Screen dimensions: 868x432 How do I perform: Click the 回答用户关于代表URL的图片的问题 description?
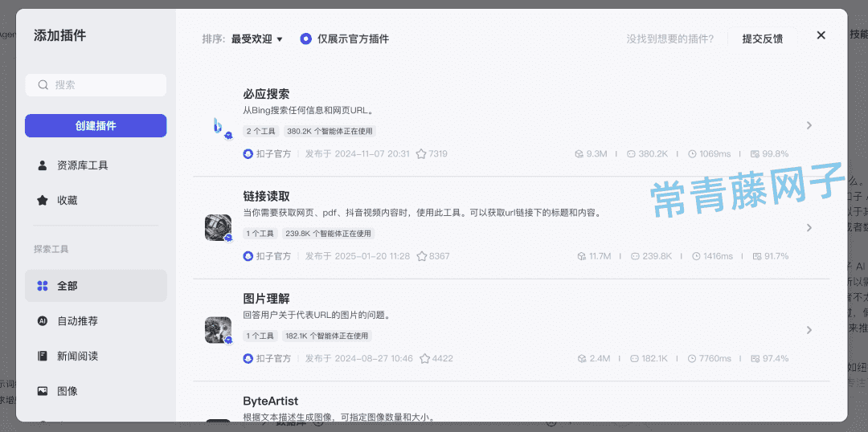pos(318,316)
